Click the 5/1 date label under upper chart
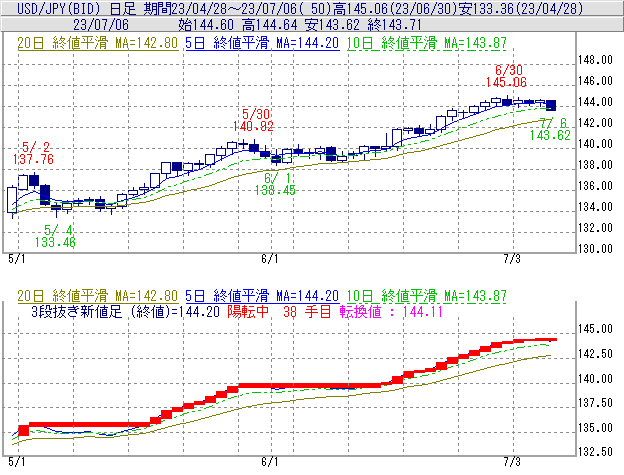Screen dimensions: 624x475 (x=17, y=259)
